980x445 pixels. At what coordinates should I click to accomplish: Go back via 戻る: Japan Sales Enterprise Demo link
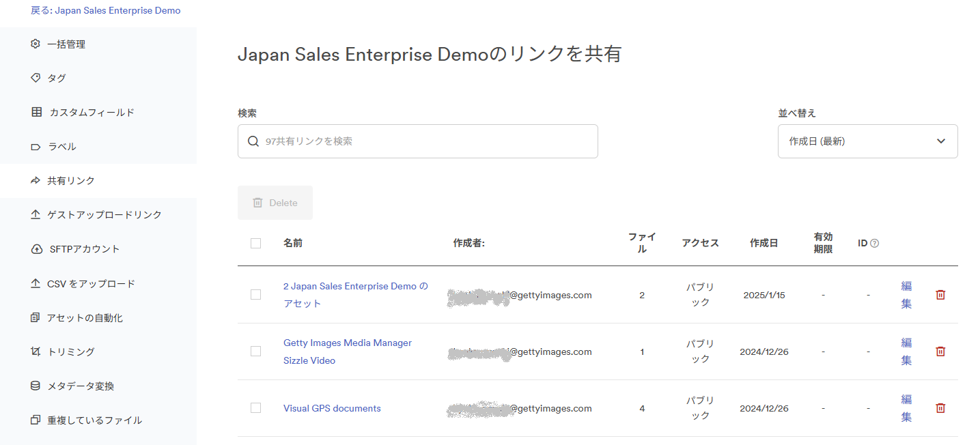(x=106, y=10)
